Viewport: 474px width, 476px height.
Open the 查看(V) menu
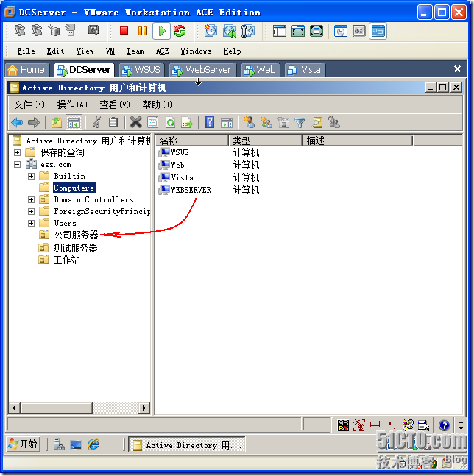115,104
